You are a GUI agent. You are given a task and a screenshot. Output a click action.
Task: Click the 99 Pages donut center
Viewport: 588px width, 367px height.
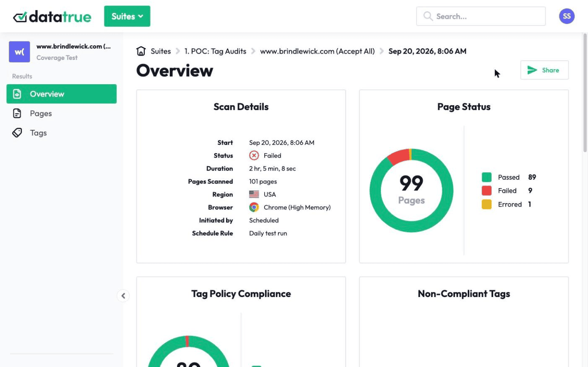click(x=411, y=190)
